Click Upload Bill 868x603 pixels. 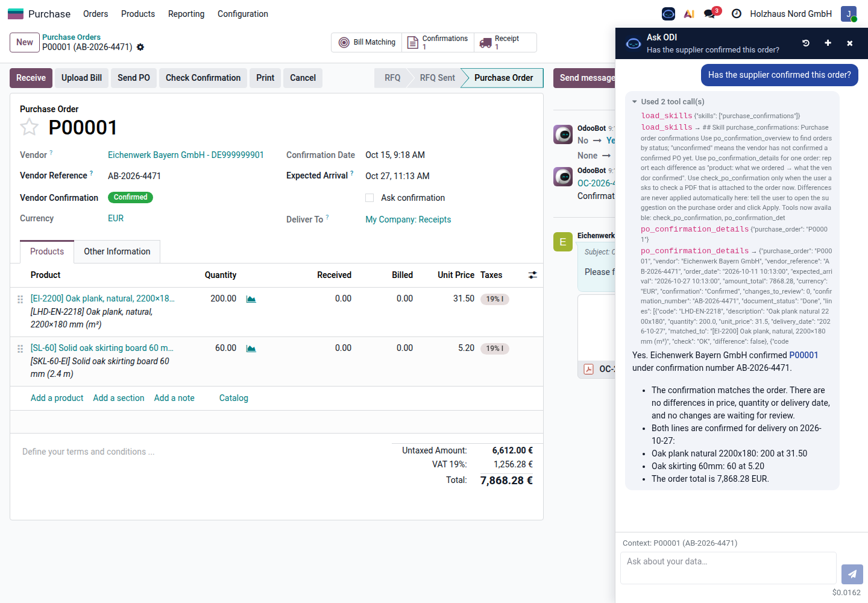81,78
